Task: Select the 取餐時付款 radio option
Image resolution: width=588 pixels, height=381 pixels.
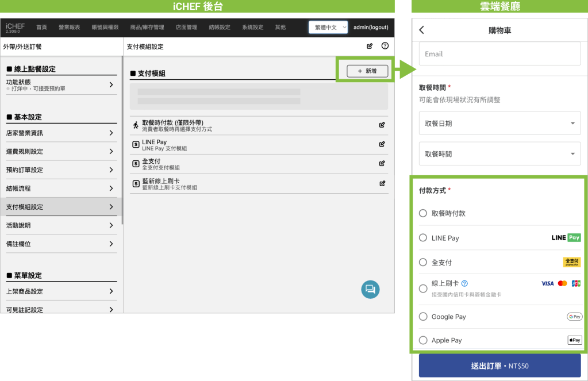Action: click(423, 213)
